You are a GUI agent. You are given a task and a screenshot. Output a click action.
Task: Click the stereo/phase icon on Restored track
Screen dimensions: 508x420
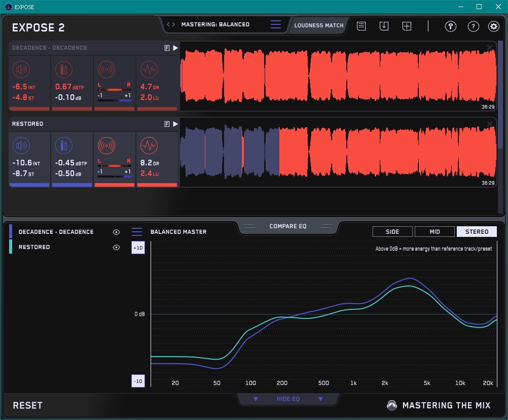106,146
